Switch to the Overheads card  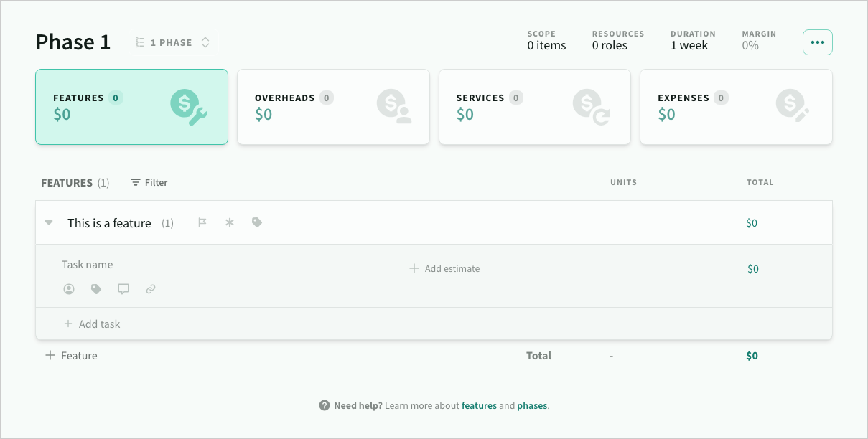(x=333, y=106)
